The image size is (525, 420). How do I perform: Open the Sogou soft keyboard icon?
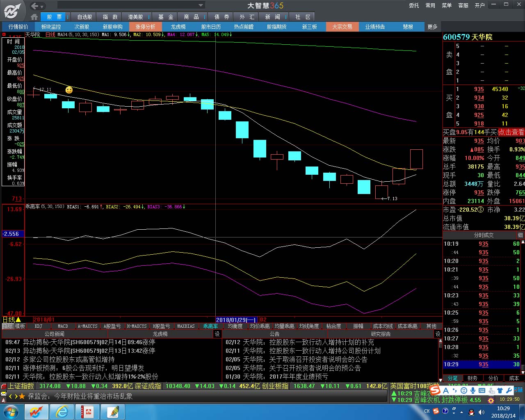point(482,390)
